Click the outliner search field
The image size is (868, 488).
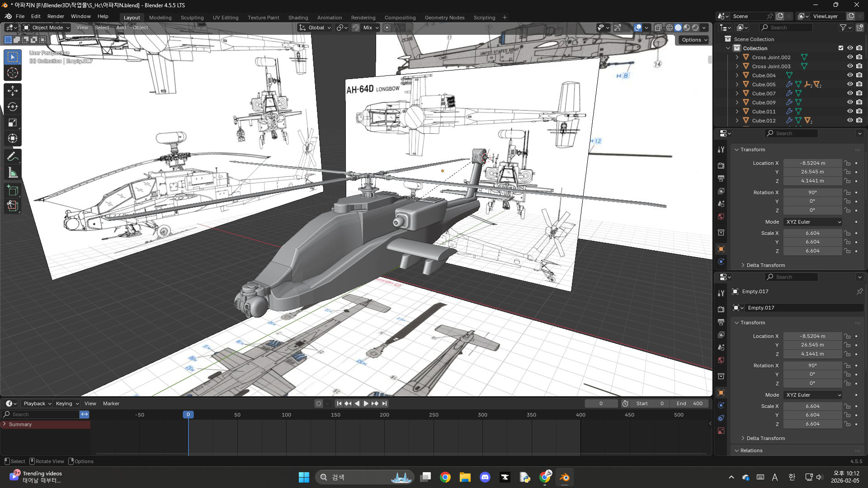coord(787,28)
